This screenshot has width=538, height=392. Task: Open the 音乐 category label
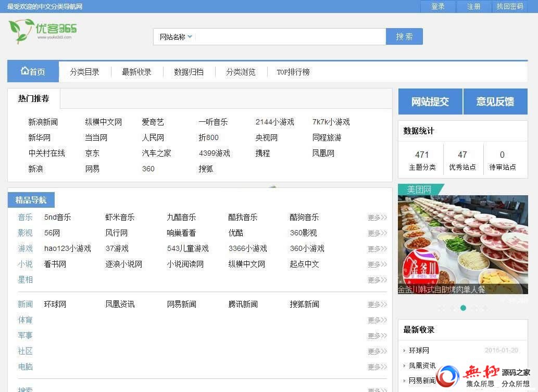[x=25, y=217]
